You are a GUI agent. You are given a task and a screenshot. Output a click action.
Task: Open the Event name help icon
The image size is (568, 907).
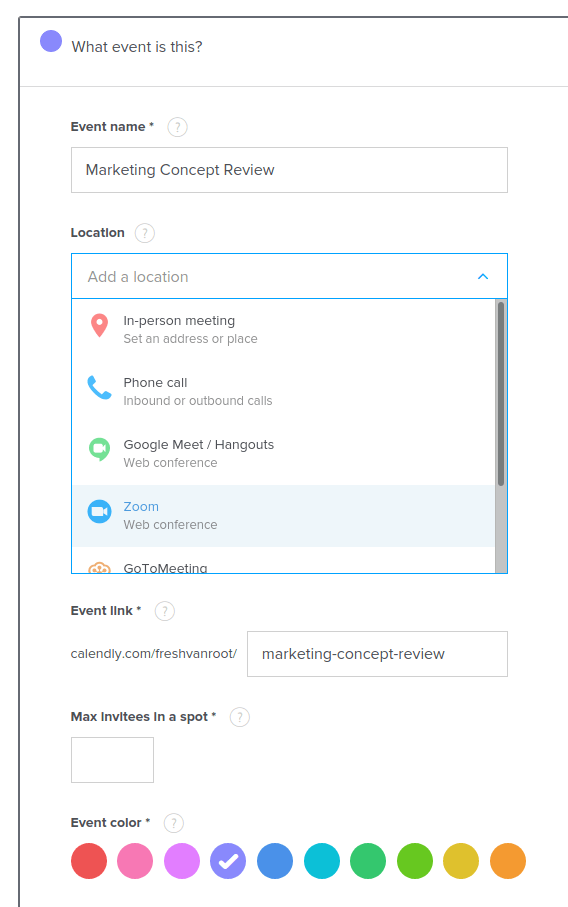(x=178, y=127)
